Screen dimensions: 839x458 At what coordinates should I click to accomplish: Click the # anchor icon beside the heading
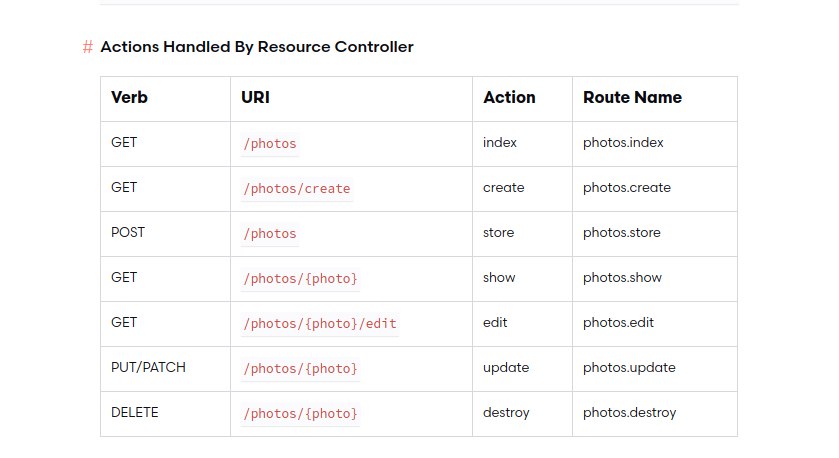(x=88, y=47)
